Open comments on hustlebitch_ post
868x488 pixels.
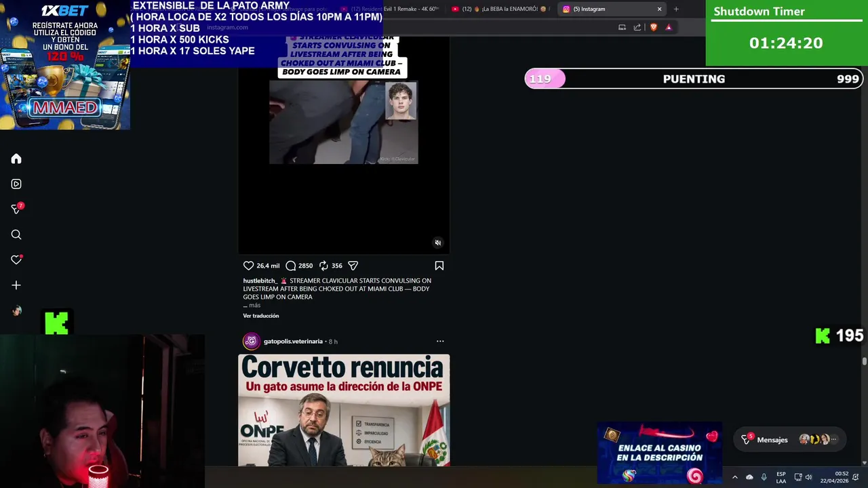click(291, 266)
